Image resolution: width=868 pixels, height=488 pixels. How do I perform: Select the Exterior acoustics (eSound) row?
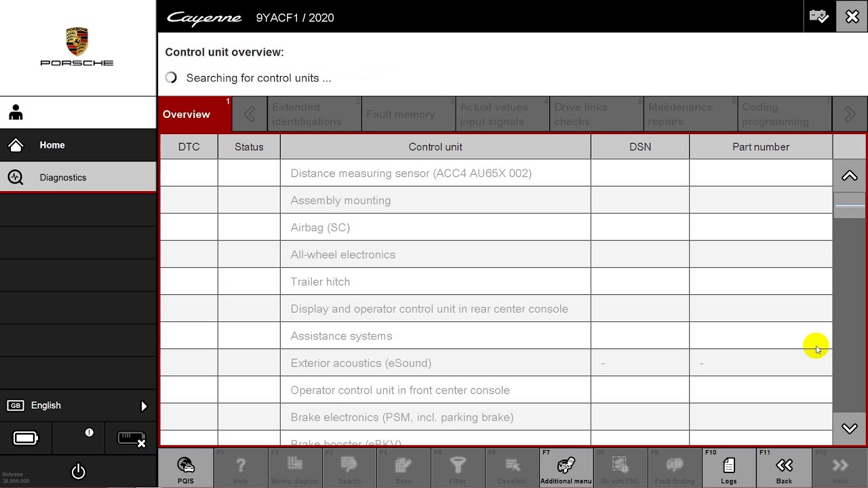coord(496,363)
